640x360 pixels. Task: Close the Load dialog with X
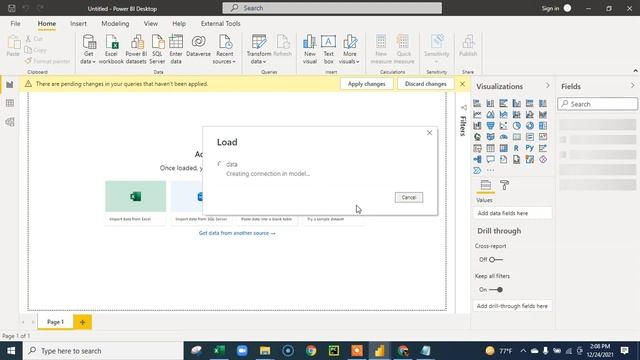(x=429, y=133)
